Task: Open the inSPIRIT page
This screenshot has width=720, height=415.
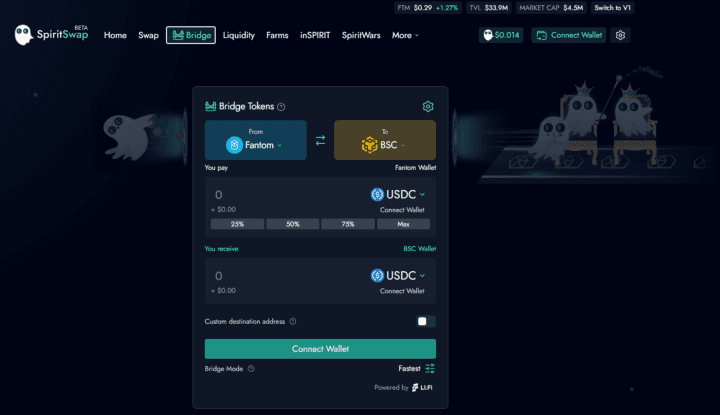Action: click(x=315, y=35)
